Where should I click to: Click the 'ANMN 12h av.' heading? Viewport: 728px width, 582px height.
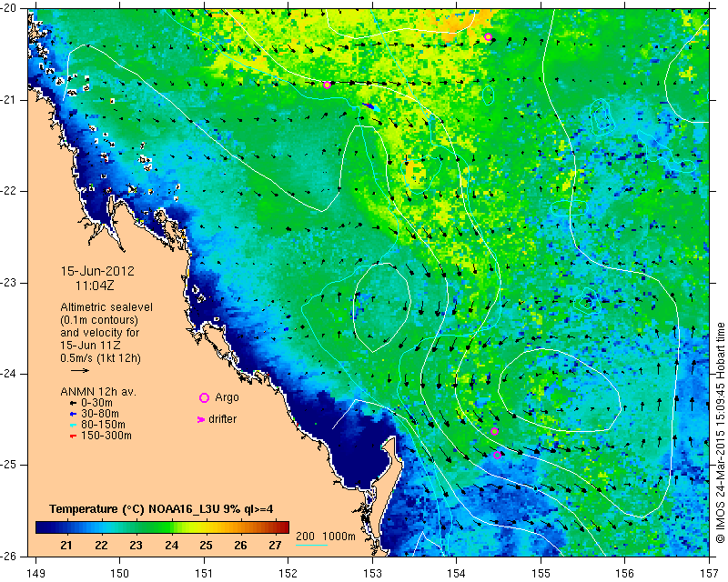pos(98,392)
